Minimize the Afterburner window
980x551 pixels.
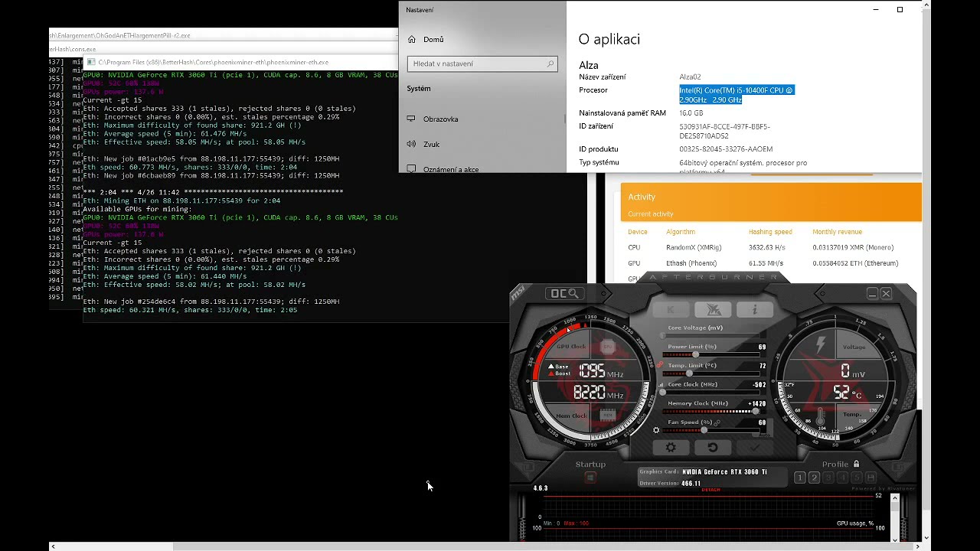[x=872, y=294]
